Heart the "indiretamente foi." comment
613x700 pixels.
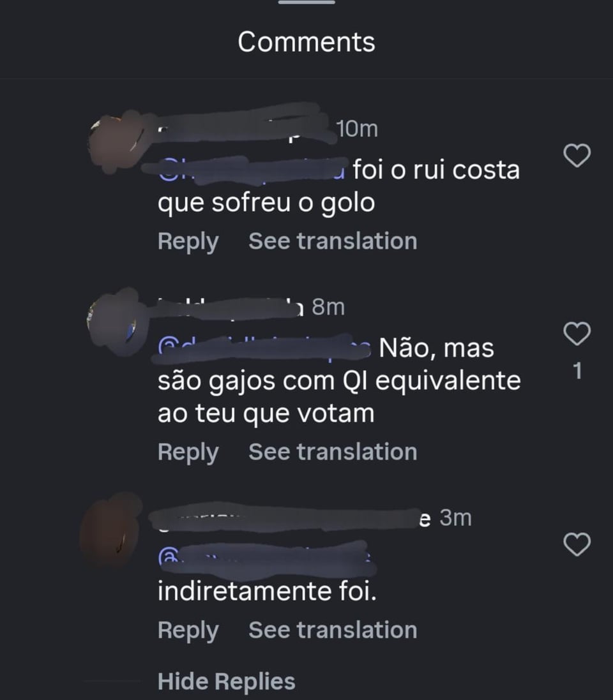578,544
